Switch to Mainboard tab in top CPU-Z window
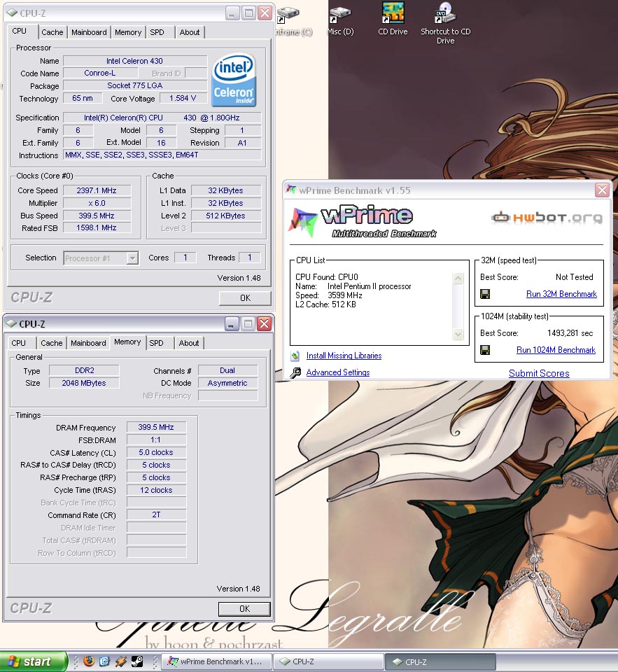Screen dimensions: 618x672 coord(89,32)
